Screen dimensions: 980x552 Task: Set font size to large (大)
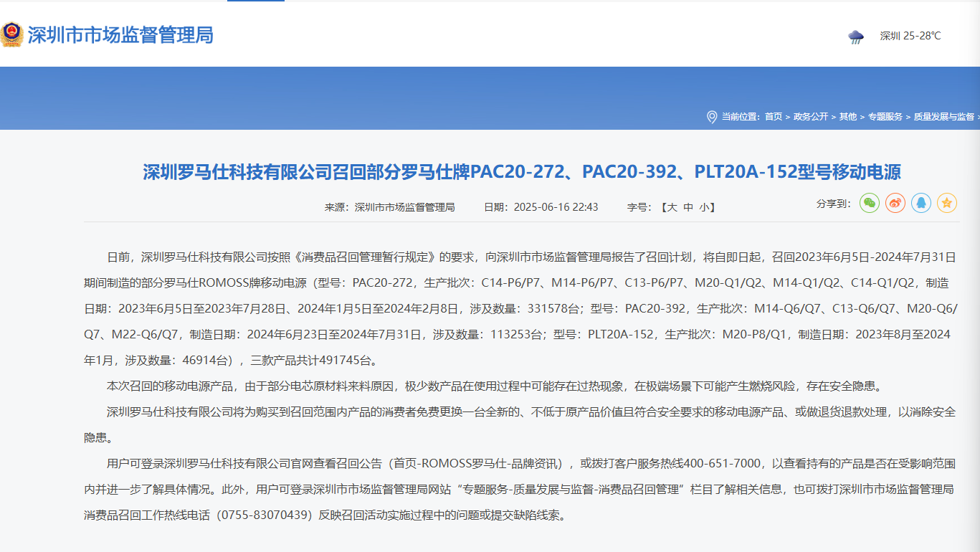pyautogui.click(x=672, y=207)
